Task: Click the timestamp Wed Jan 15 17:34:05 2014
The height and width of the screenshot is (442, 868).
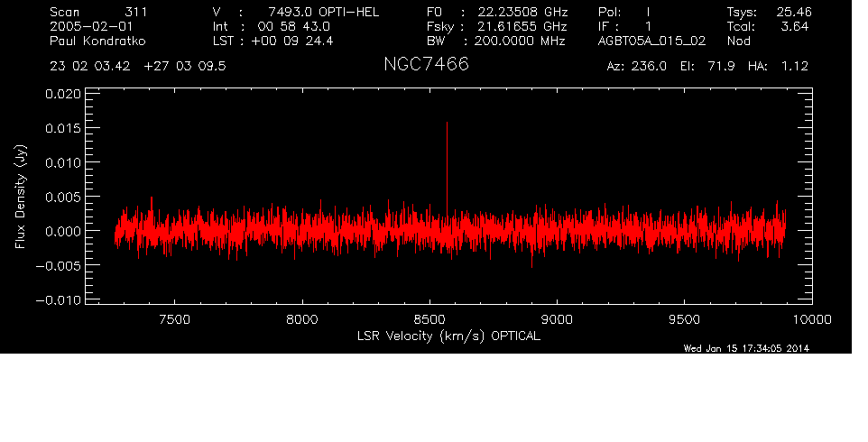Action: tap(745, 348)
